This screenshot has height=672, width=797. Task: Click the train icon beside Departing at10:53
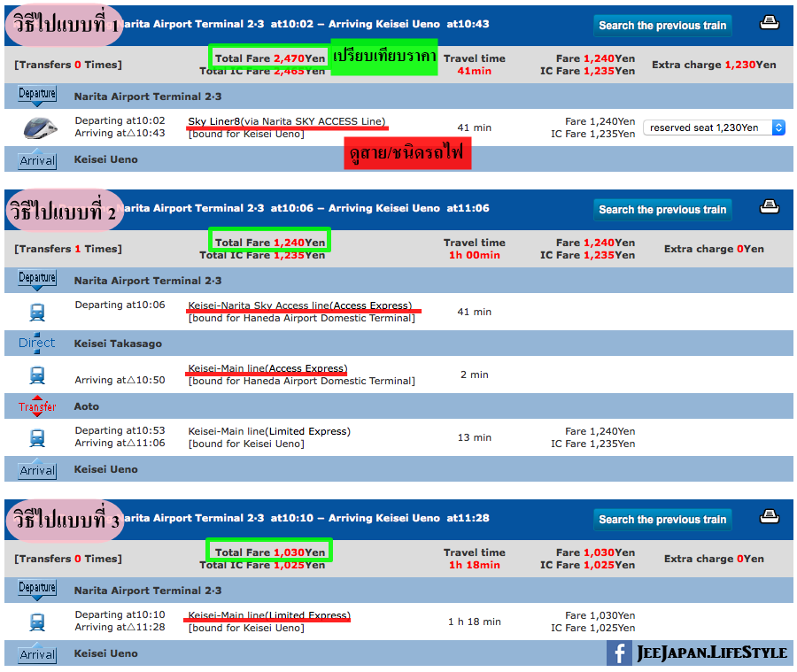pos(37,438)
